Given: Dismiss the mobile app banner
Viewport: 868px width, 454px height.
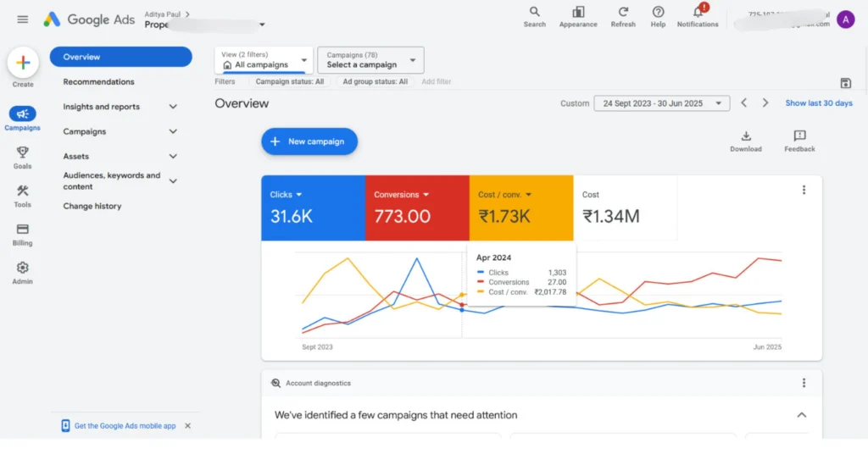Looking at the screenshot, I should (x=187, y=426).
